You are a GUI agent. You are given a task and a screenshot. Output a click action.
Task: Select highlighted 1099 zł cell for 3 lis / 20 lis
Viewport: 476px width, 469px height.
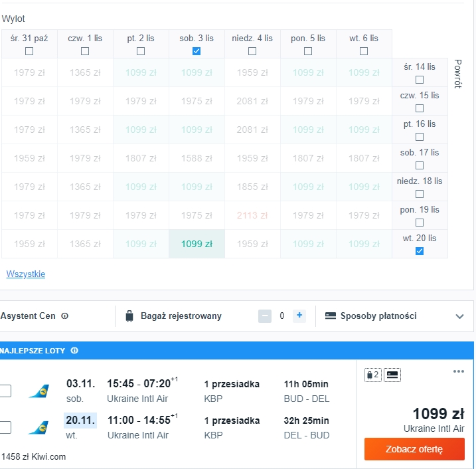pyautogui.click(x=197, y=244)
